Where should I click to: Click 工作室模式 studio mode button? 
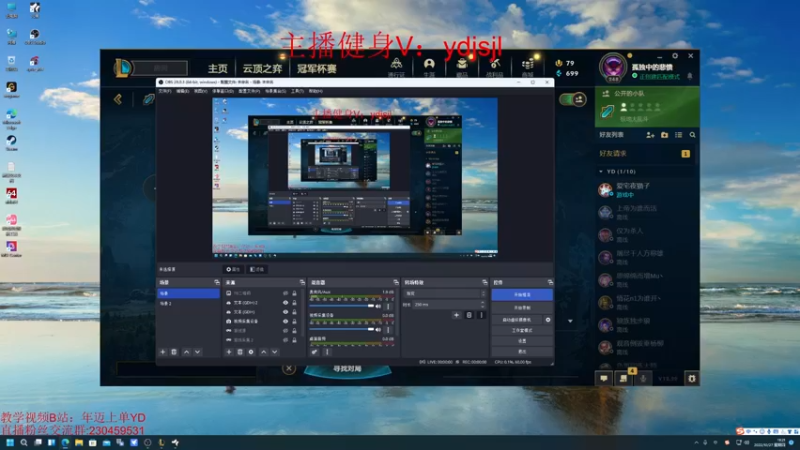pyautogui.click(x=522, y=331)
